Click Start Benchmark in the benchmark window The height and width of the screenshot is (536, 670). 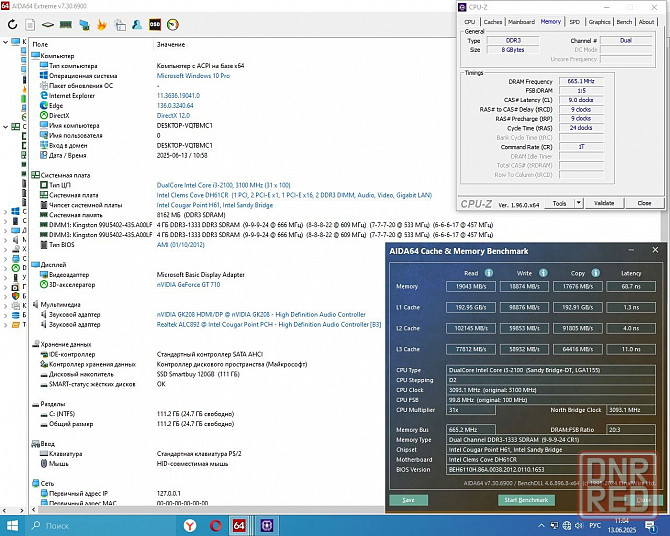coord(526,500)
